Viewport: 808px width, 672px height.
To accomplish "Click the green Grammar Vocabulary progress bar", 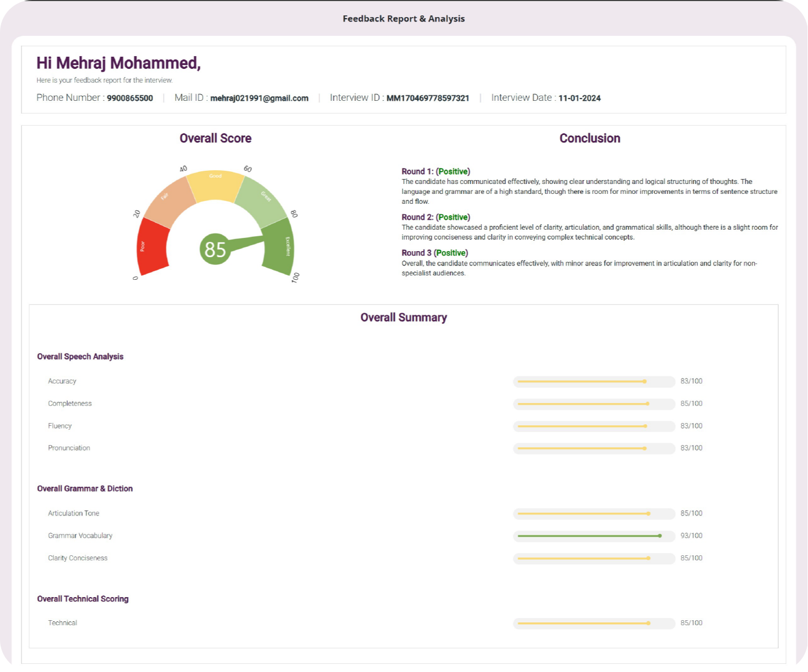I will [x=594, y=535].
